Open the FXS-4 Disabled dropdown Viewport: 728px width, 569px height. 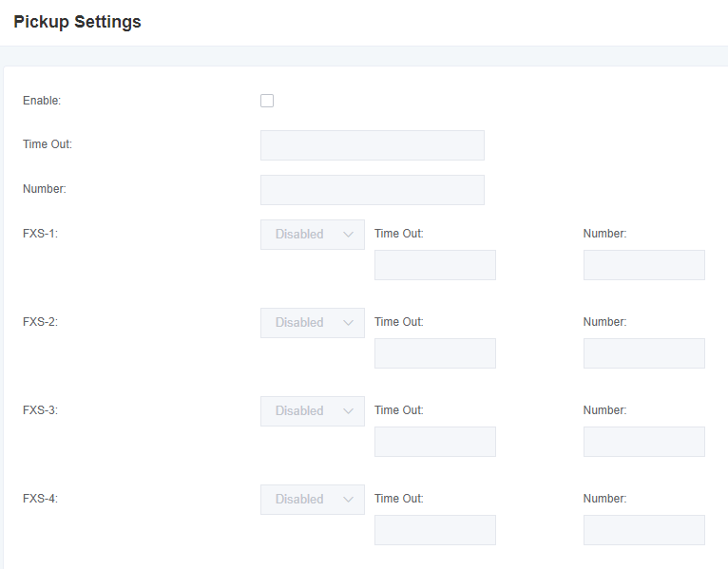[x=313, y=500]
